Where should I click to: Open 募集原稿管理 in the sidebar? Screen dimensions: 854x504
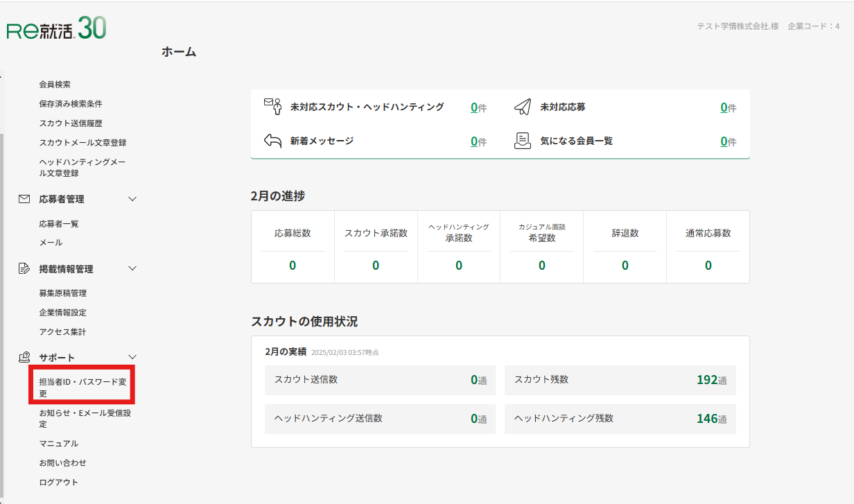coord(63,293)
